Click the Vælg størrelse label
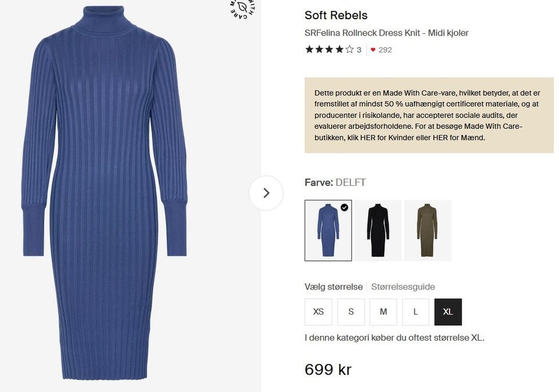The height and width of the screenshot is (392, 559). click(334, 287)
